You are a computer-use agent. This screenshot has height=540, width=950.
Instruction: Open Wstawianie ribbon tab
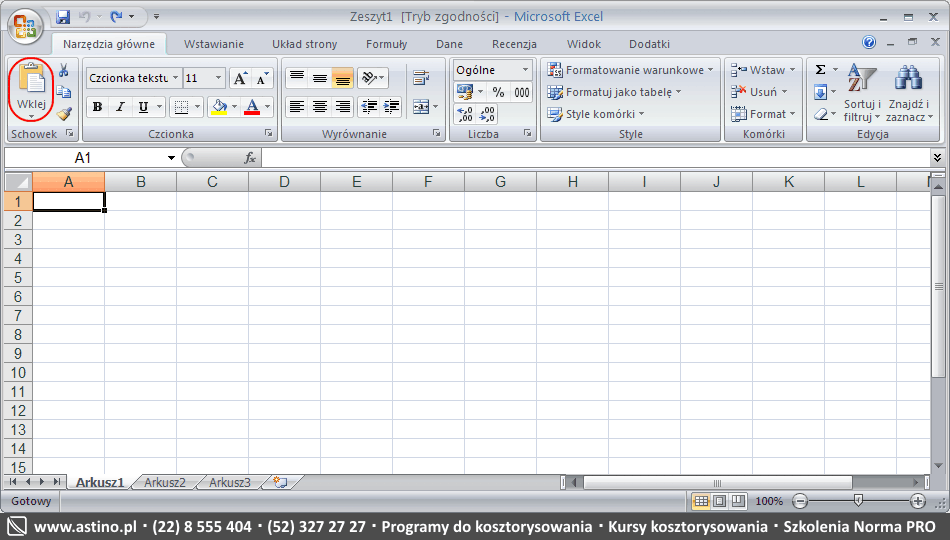pyautogui.click(x=214, y=44)
